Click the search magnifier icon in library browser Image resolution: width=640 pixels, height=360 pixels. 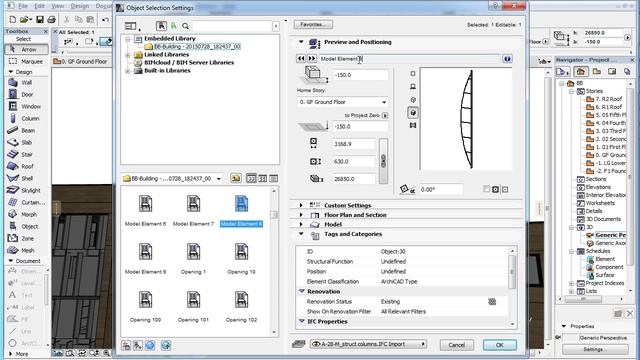[x=185, y=26]
